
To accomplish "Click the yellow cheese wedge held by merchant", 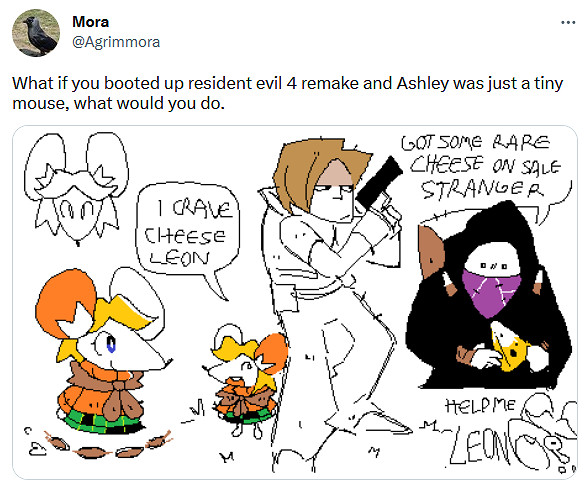I will [510, 346].
